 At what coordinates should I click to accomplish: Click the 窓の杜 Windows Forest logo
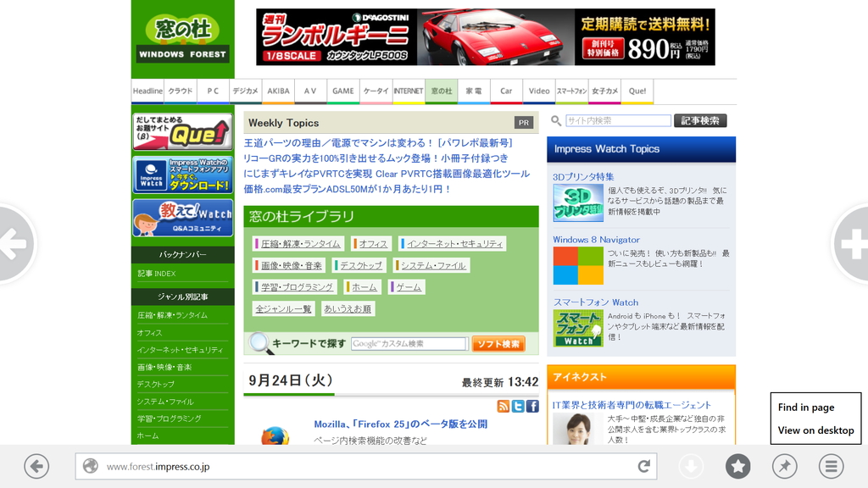click(183, 39)
